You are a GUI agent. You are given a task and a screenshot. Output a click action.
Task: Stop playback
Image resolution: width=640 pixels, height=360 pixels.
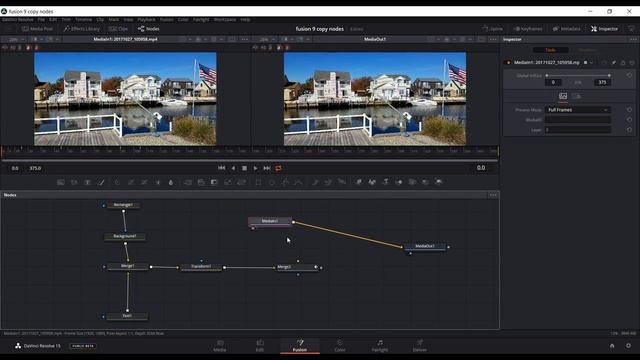tap(244, 168)
